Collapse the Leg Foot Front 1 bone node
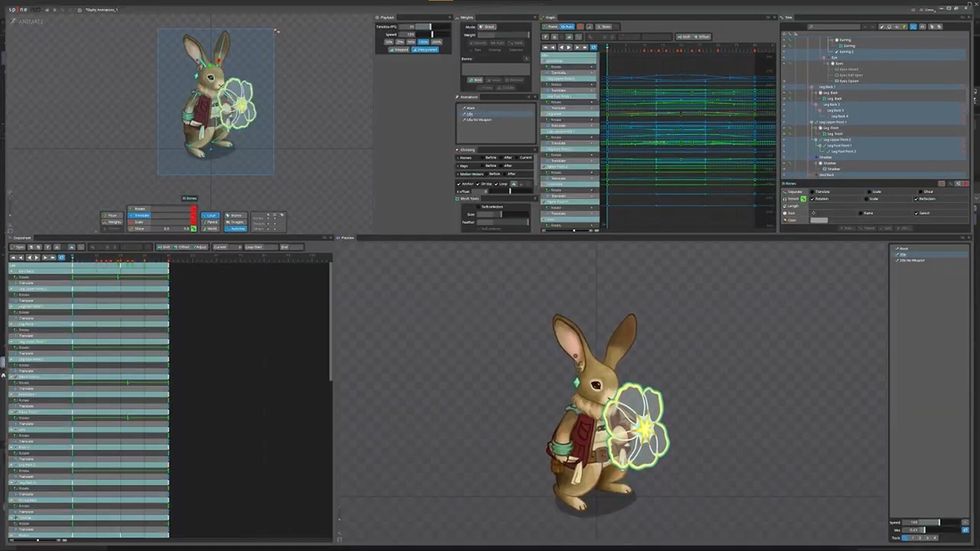 tap(820, 145)
